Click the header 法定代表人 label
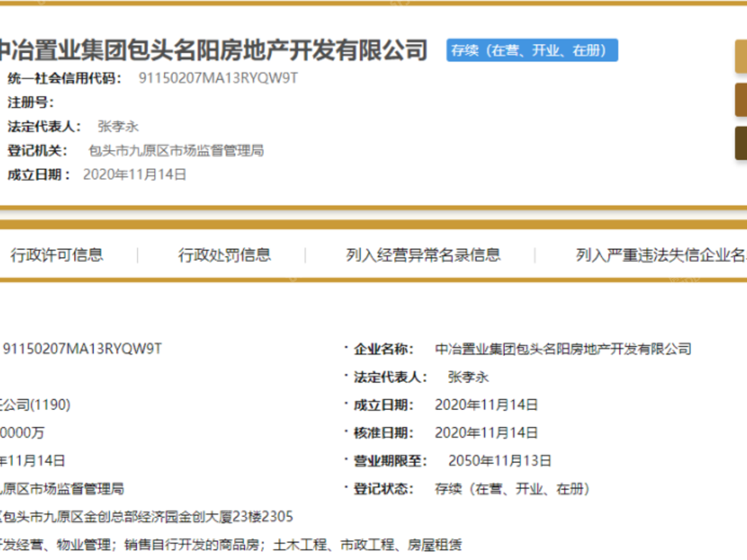 pos(44,126)
